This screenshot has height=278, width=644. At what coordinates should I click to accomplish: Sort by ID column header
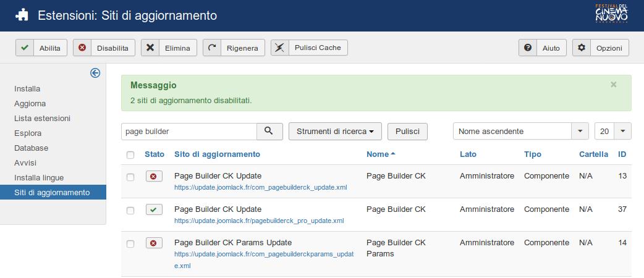click(622, 154)
